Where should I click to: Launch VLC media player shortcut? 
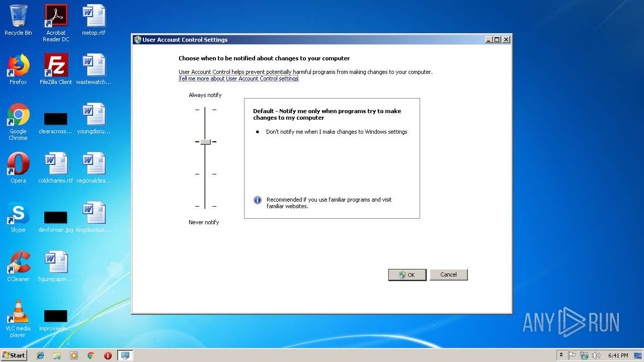point(18,319)
